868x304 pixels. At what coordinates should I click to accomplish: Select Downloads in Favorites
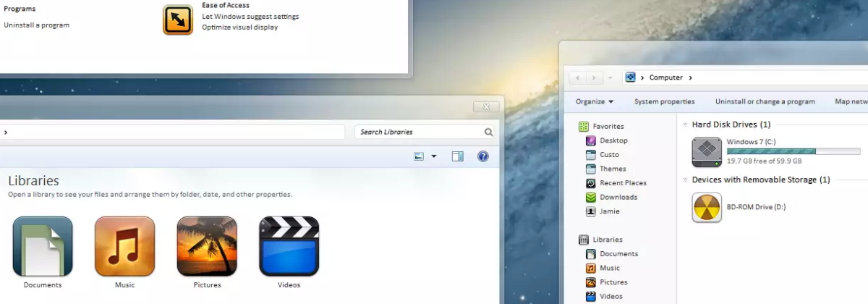pos(618,197)
